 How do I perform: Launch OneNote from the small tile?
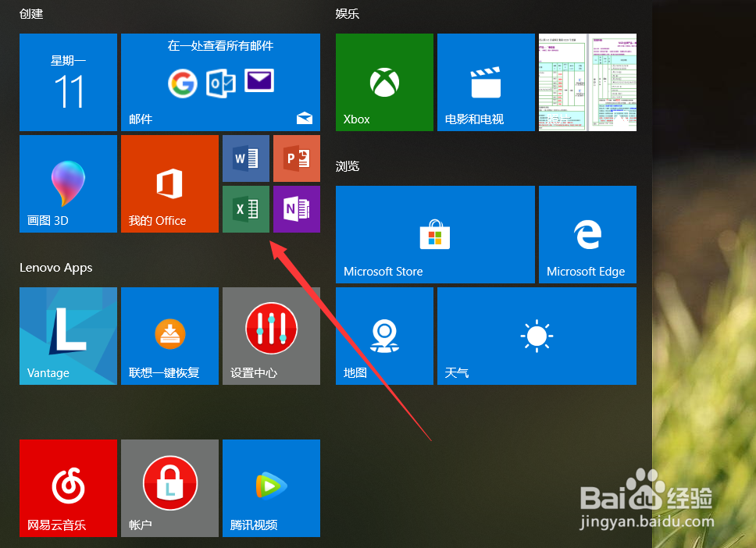(x=297, y=209)
